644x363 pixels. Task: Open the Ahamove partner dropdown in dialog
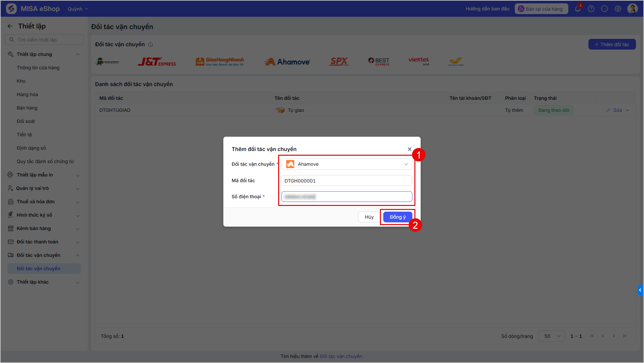[347, 164]
